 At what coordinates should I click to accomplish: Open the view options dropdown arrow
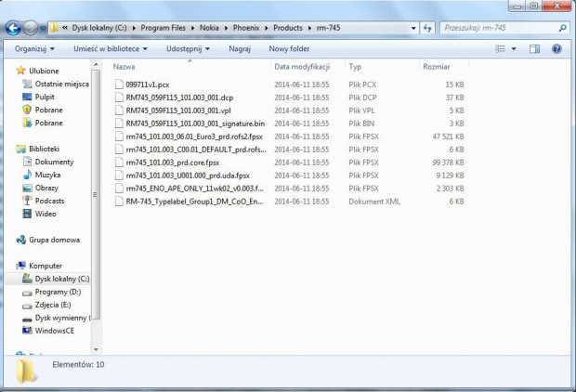[514, 49]
